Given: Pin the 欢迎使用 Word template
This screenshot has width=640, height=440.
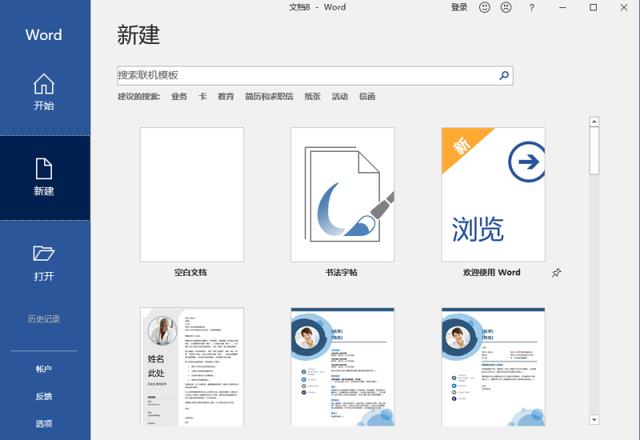Looking at the screenshot, I should click(556, 273).
